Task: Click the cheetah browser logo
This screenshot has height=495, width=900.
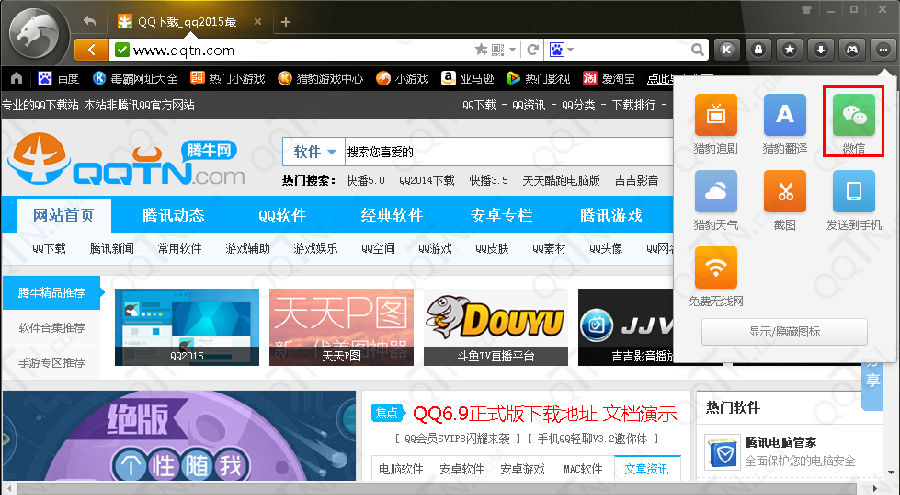Action: (37, 34)
